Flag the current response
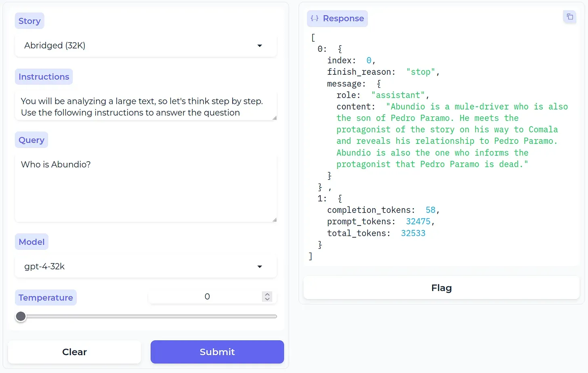The width and height of the screenshot is (588, 373). coord(441,288)
